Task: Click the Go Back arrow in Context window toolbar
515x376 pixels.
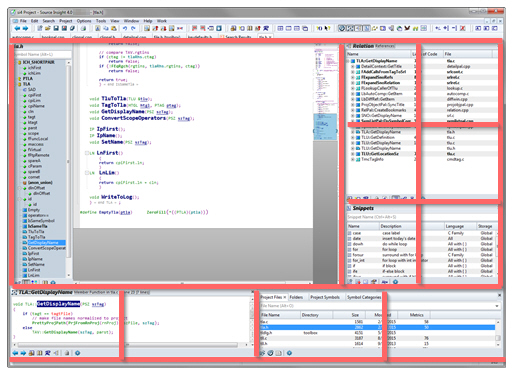Action: pos(15,353)
